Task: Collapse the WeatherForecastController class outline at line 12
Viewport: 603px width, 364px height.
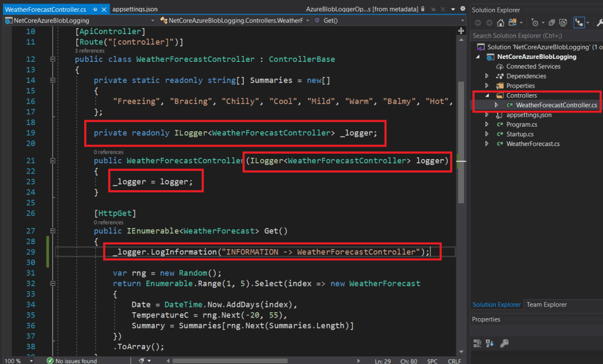Action: point(52,59)
